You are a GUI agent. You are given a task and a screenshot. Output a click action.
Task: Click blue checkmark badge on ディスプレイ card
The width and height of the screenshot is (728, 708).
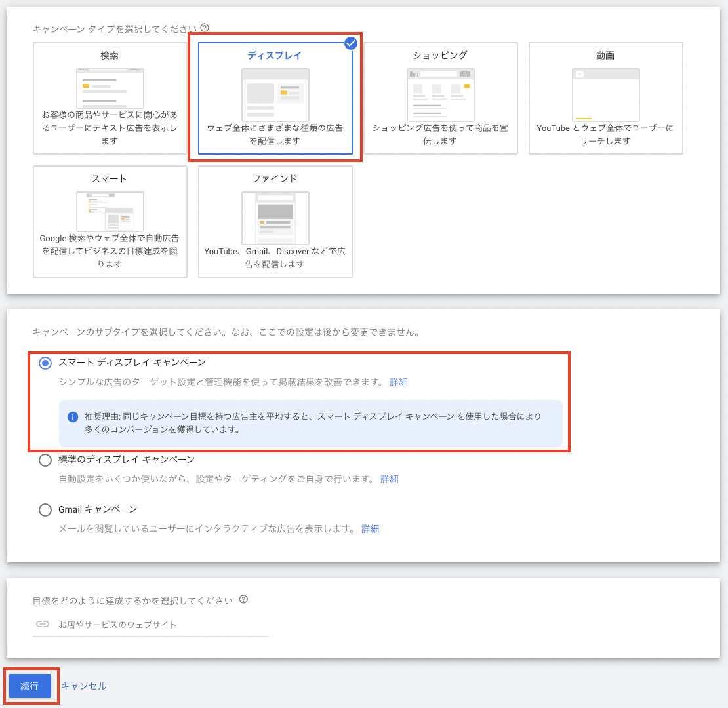(351, 43)
